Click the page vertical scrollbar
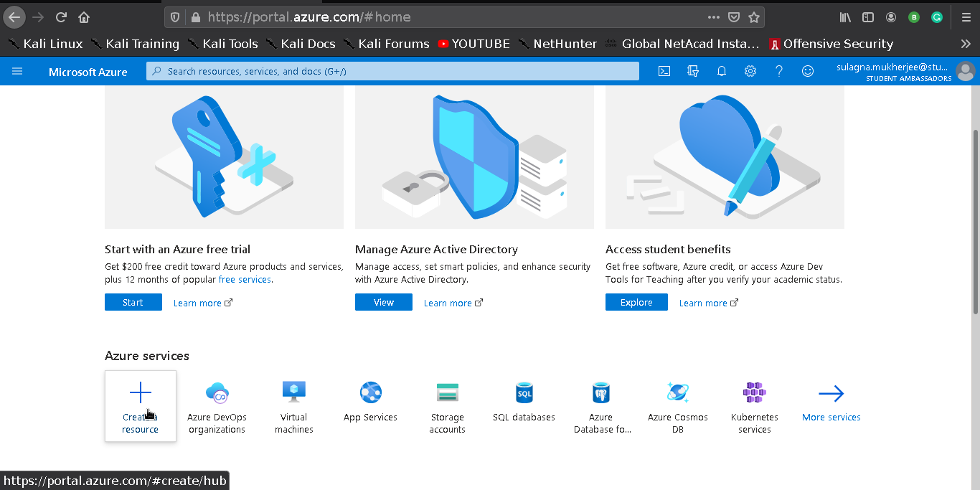Viewport: 980px width, 490px height. coord(975,221)
